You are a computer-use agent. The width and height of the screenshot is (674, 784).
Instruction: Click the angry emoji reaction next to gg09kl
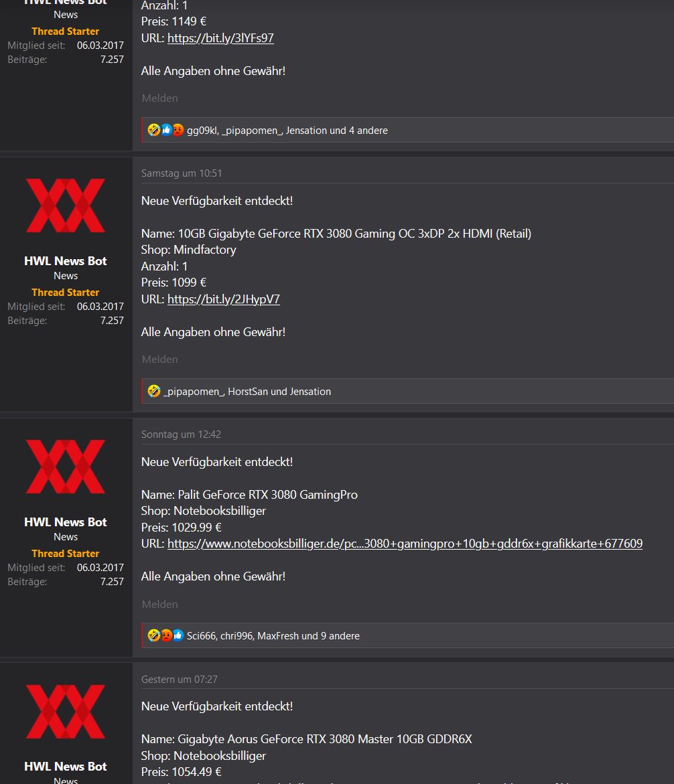tap(178, 130)
